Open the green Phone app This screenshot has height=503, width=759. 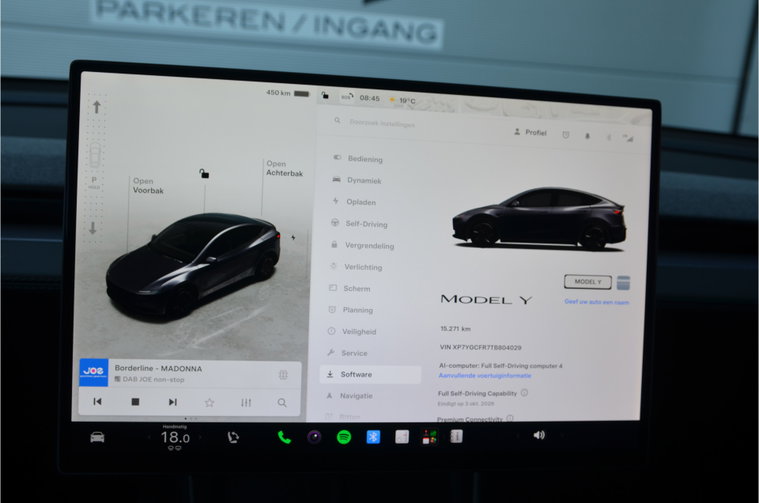point(284,438)
